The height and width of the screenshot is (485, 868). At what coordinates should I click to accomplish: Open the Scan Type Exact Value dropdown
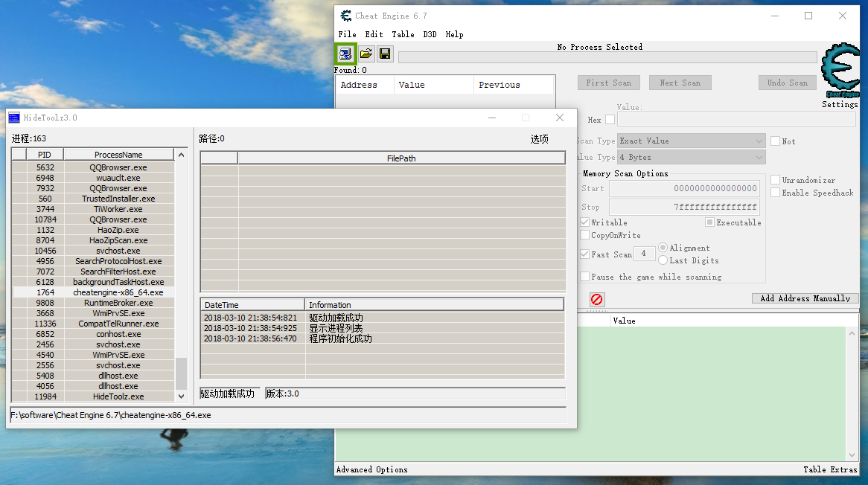click(x=692, y=141)
